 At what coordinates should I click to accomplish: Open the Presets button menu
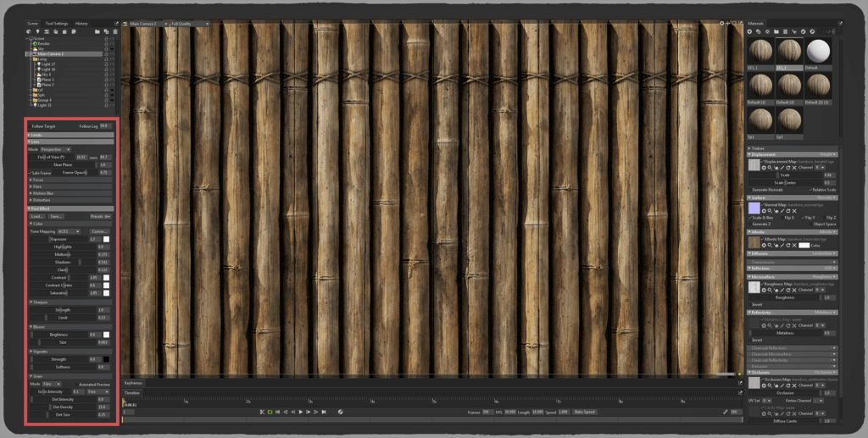point(100,216)
